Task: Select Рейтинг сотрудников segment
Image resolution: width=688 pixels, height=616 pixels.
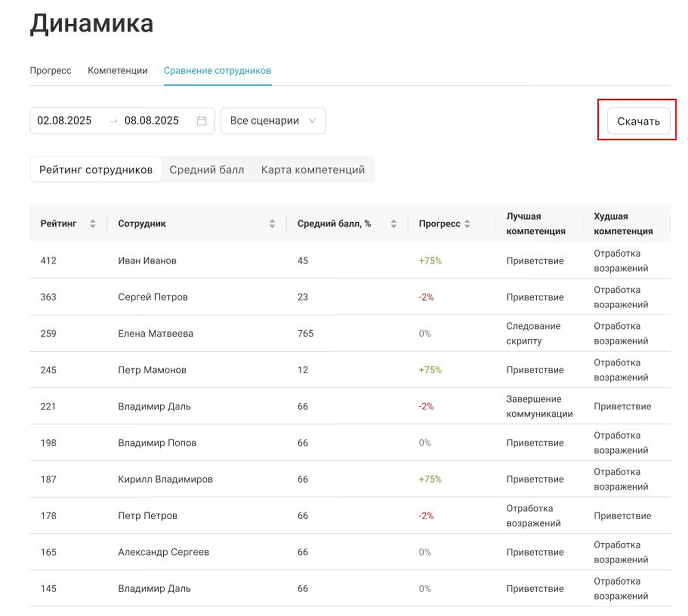Action: click(x=96, y=170)
